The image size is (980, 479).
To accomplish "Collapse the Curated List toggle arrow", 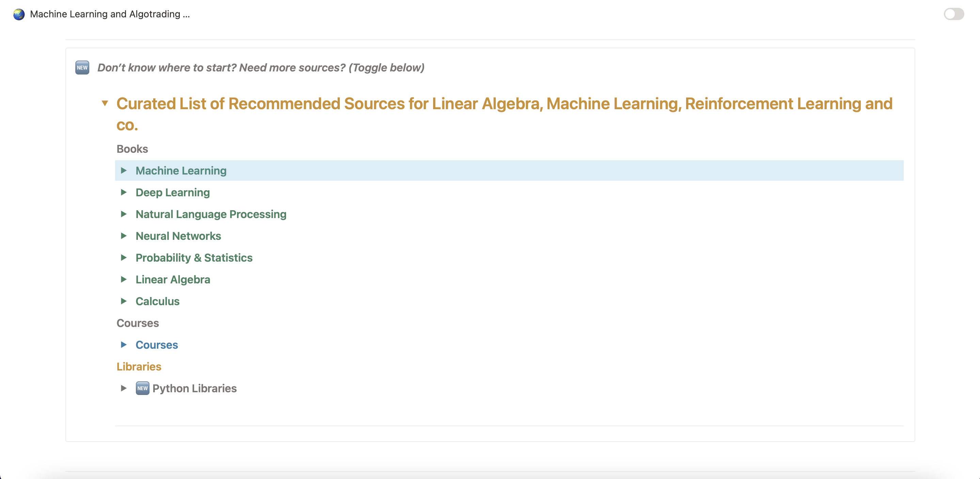I will [105, 103].
